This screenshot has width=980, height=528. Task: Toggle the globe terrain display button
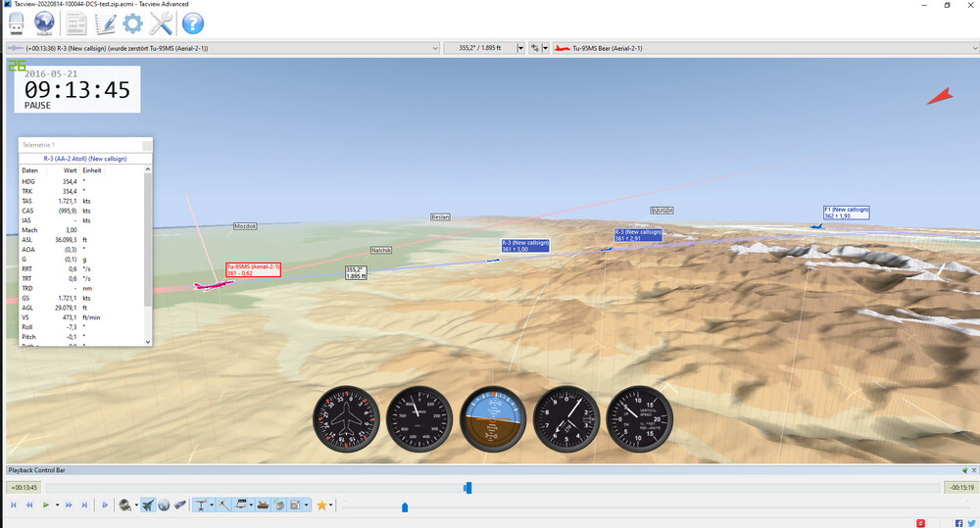click(164, 504)
